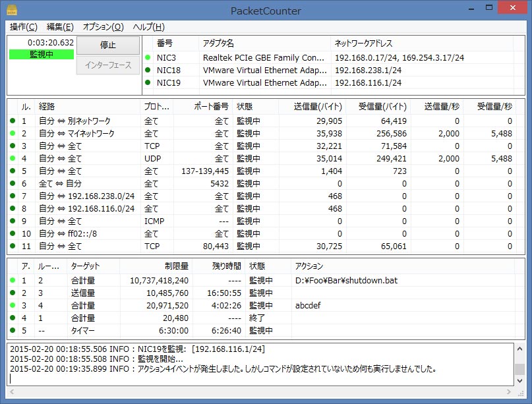
Task: Click timer limit 6:30:00
Action: [173, 331]
